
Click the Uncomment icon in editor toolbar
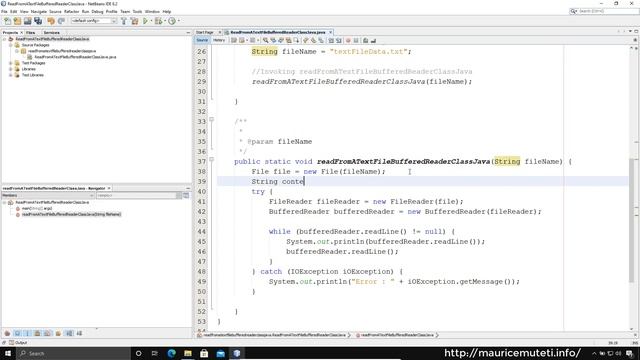(x=373, y=40)
